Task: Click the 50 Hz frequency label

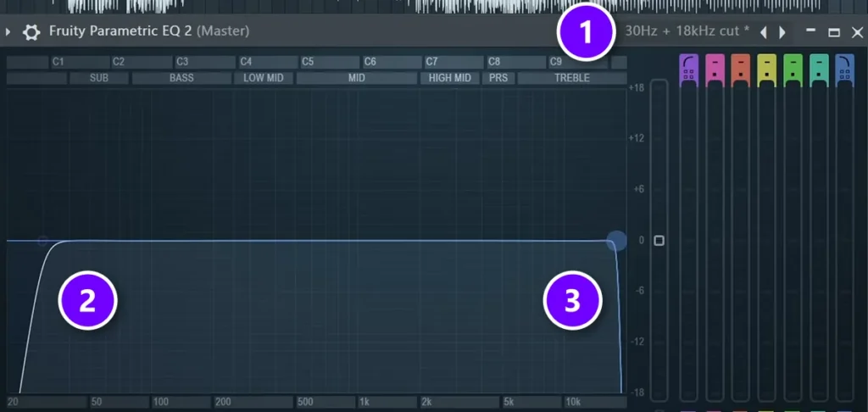Action: pos(97,403)
